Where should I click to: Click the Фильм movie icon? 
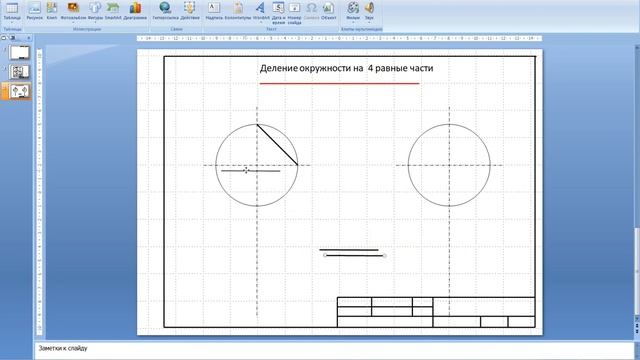353,11
